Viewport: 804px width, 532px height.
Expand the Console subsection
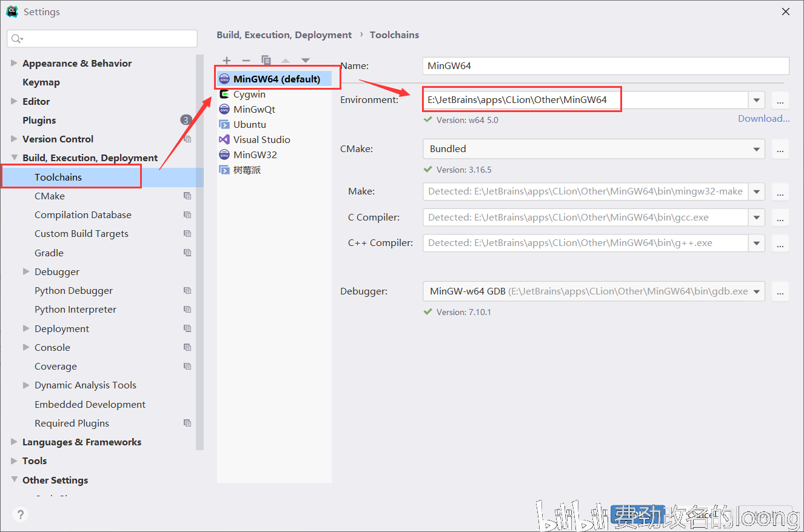pos(26,347)
